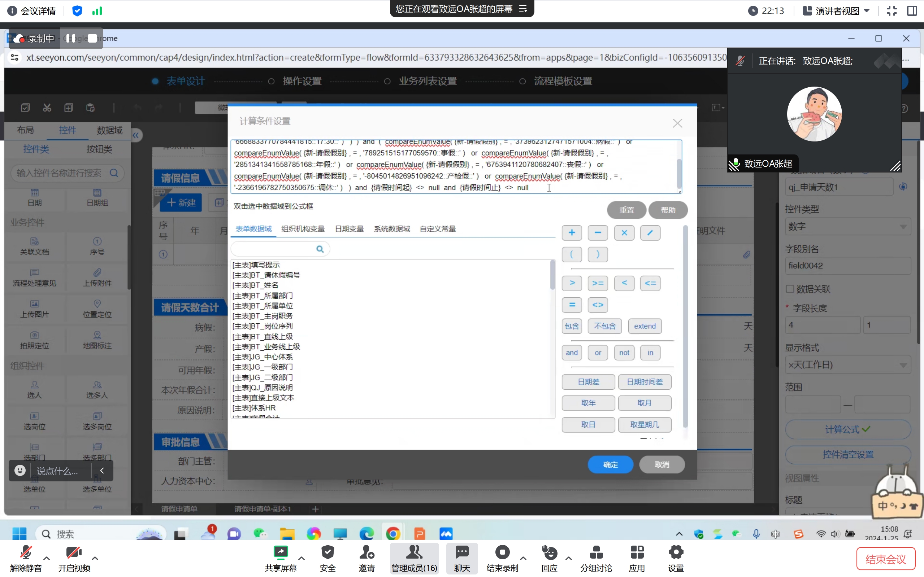
Task: Enable the 数据关联 checkbox
Action: pyautogui.click(x=790, y=289)
